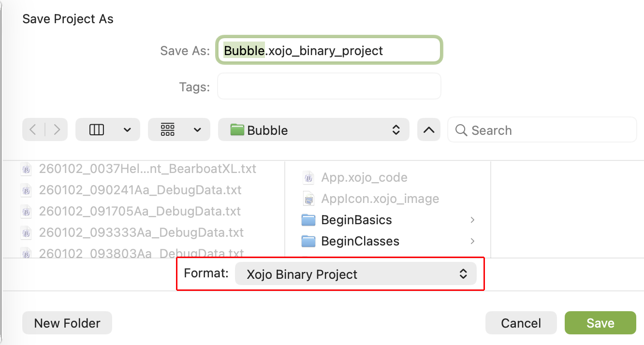The width and height of the screenshot is (644, 345).
Task: Click the Save button
Action: click(600, 323)
